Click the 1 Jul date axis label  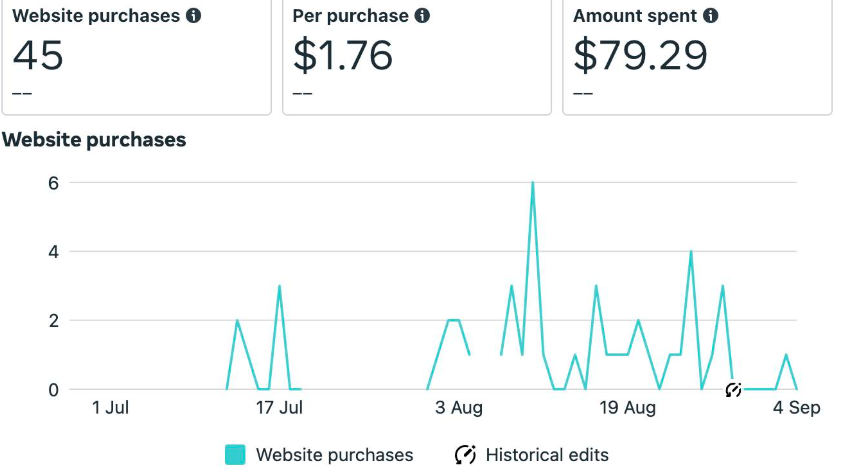pos(110,408)
